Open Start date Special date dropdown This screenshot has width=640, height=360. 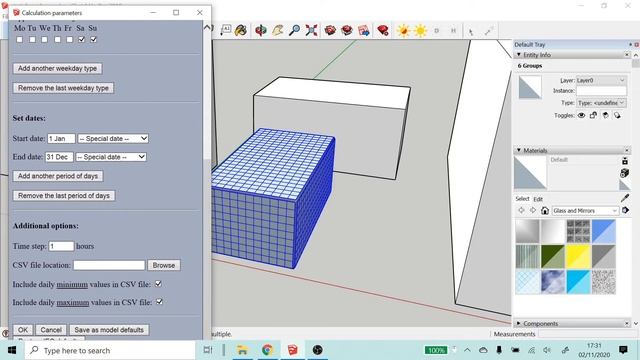113,138
